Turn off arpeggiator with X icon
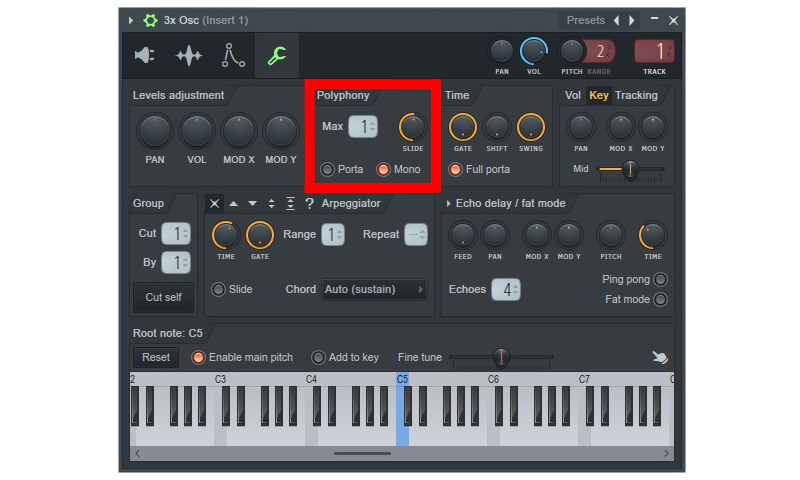 point(214,204)
